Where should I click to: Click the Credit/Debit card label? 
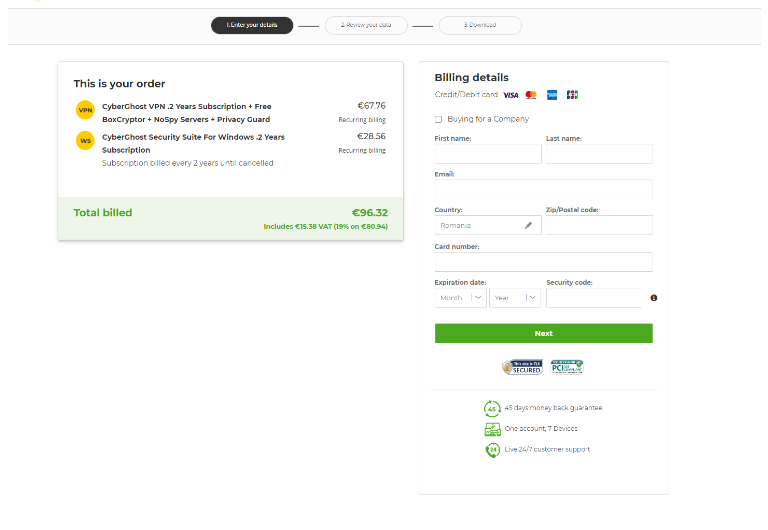click(466, 95)
